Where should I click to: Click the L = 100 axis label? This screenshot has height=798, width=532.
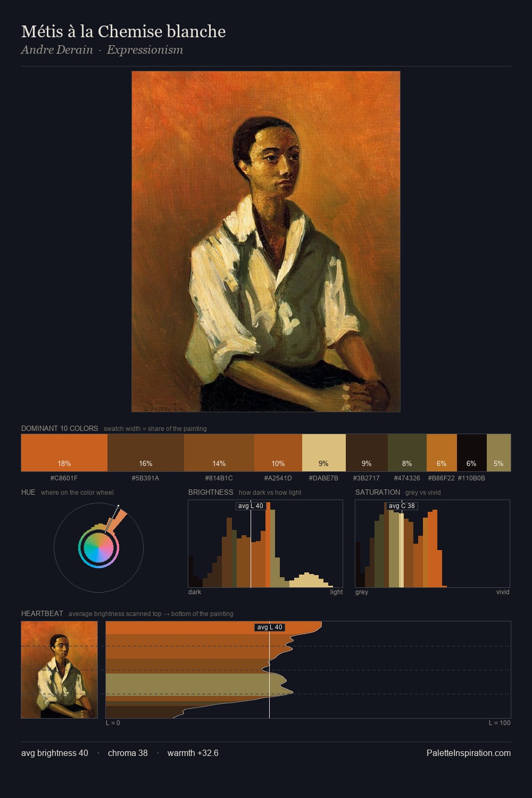pyautogui.click(x=500, y=723)
